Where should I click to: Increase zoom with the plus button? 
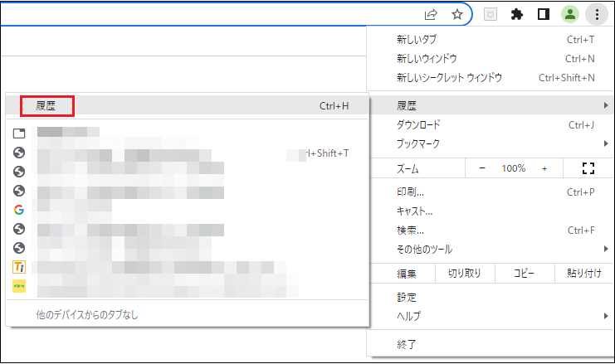tap(544, 168)
